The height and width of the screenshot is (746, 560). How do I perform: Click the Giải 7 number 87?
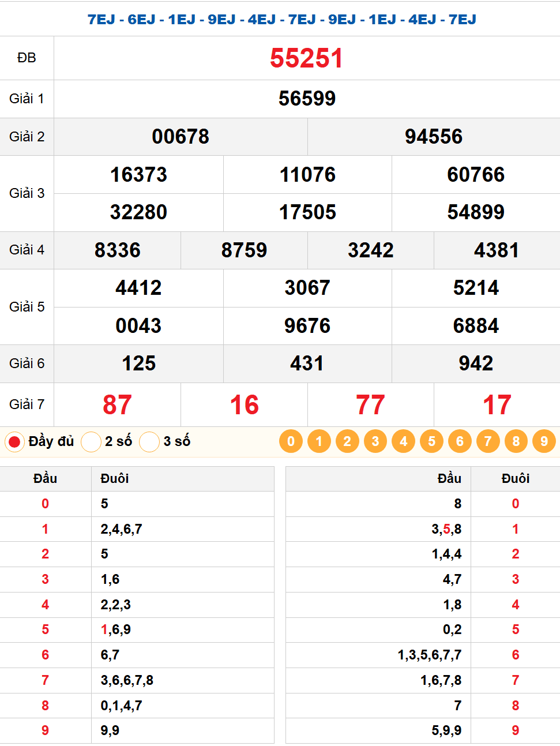(x=117, y=405)
